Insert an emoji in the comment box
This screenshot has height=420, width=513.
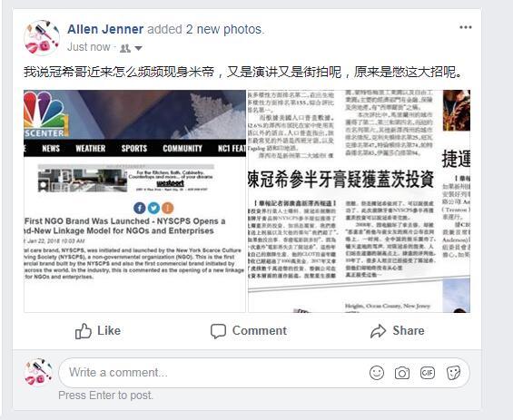[x=377, y=373]
